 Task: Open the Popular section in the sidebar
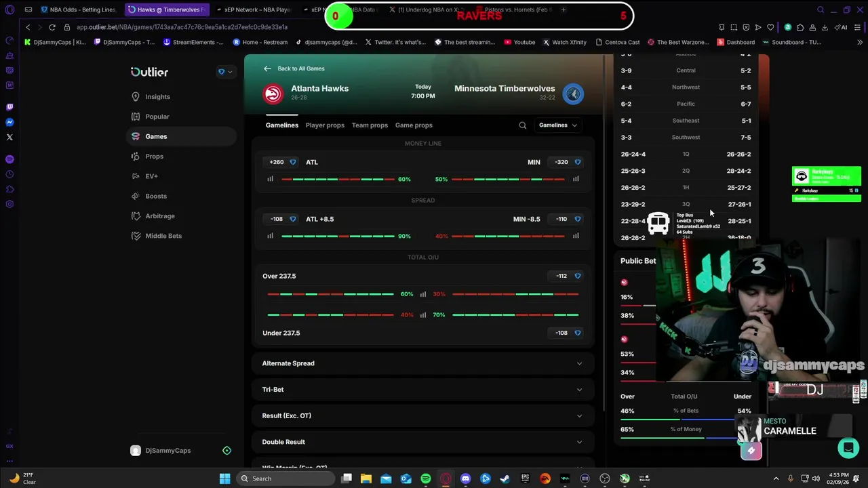tap(157, 117)
